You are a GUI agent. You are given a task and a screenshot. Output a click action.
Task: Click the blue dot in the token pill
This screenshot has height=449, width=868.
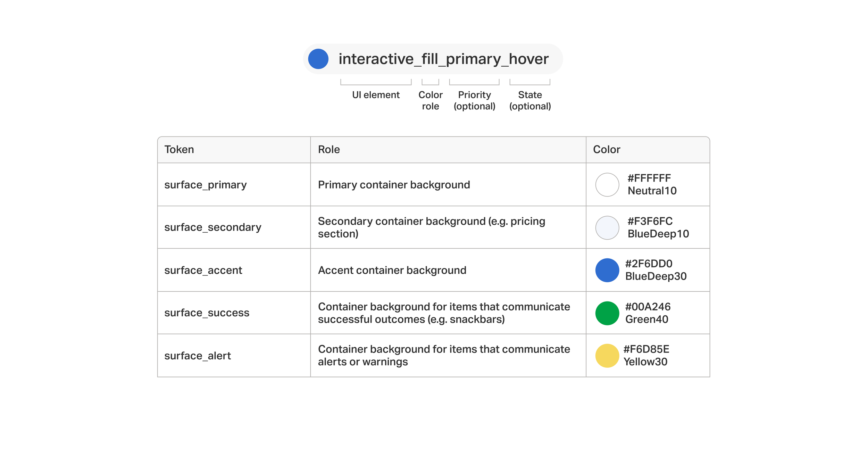coord(318,59)
